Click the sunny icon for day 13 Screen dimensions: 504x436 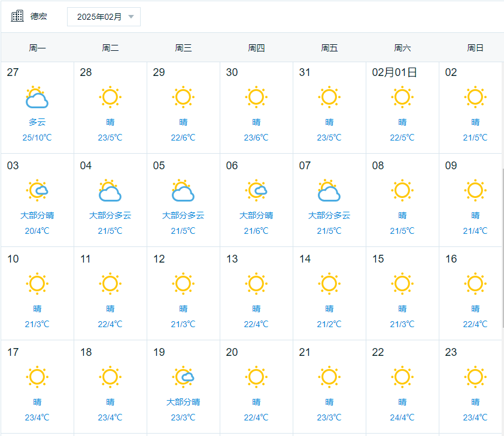pos(256,283)
